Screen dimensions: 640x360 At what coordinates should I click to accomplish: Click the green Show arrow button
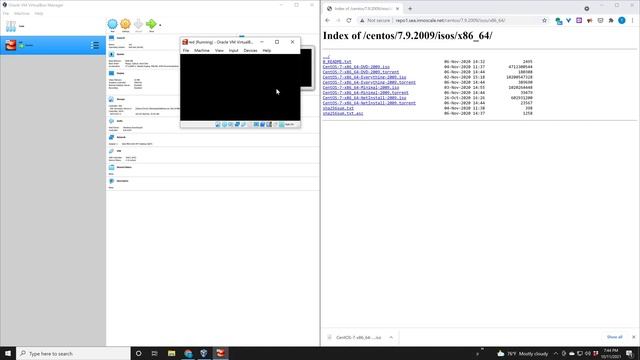(x=151, y=24)
